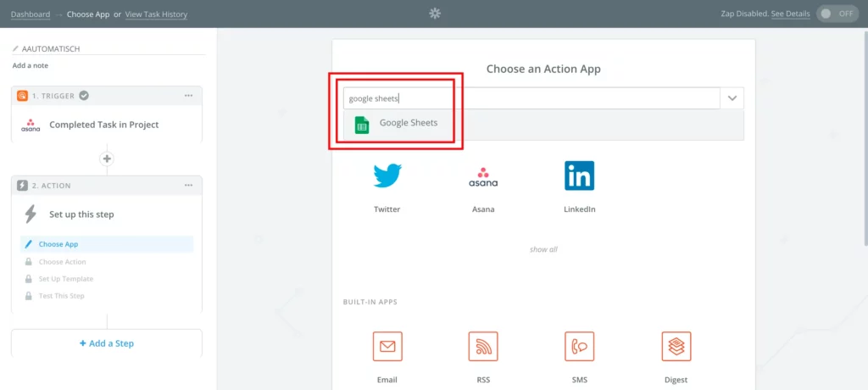Click the 2. ACTION header label
The height and width of the screenshot is (390, 868).
point(52,186)
